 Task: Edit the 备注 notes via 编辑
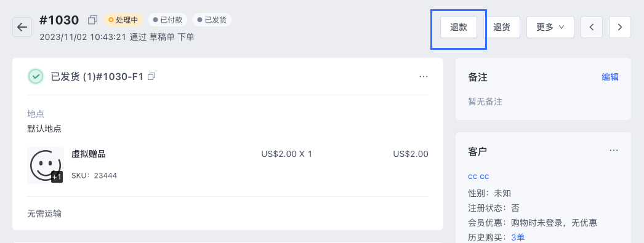coord(610,77)
